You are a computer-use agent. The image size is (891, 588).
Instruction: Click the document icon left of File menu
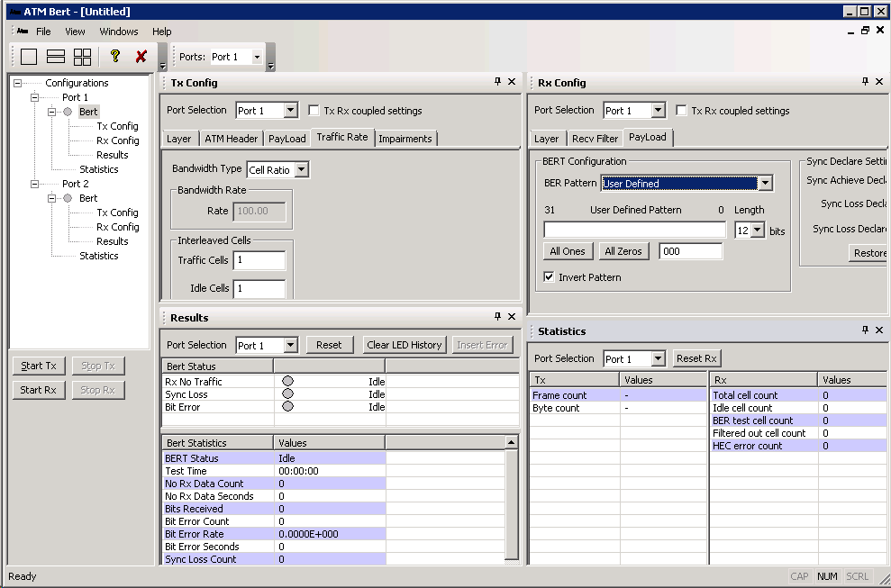(x=23, y=32)
